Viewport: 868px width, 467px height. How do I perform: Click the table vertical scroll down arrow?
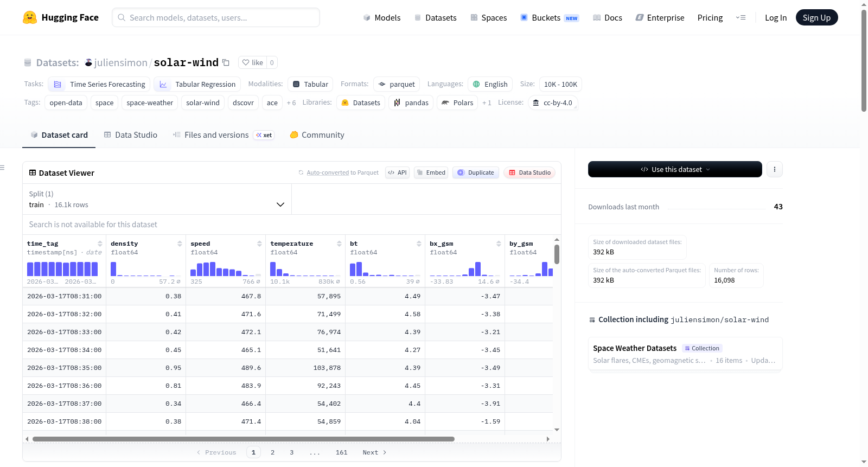[557, 430]
